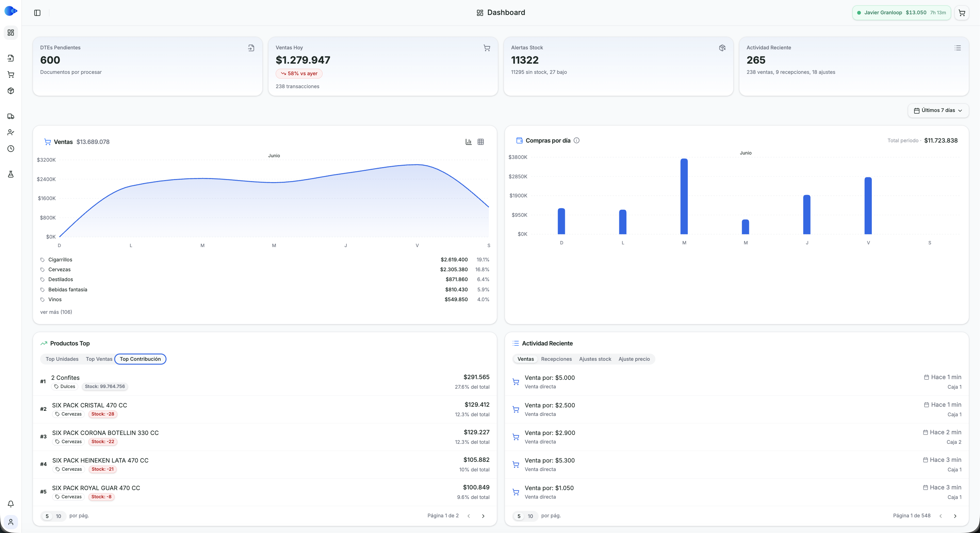Go to the next page of Actividad Reciente
This screenshot has width=980, height=533.
[955, 516]
